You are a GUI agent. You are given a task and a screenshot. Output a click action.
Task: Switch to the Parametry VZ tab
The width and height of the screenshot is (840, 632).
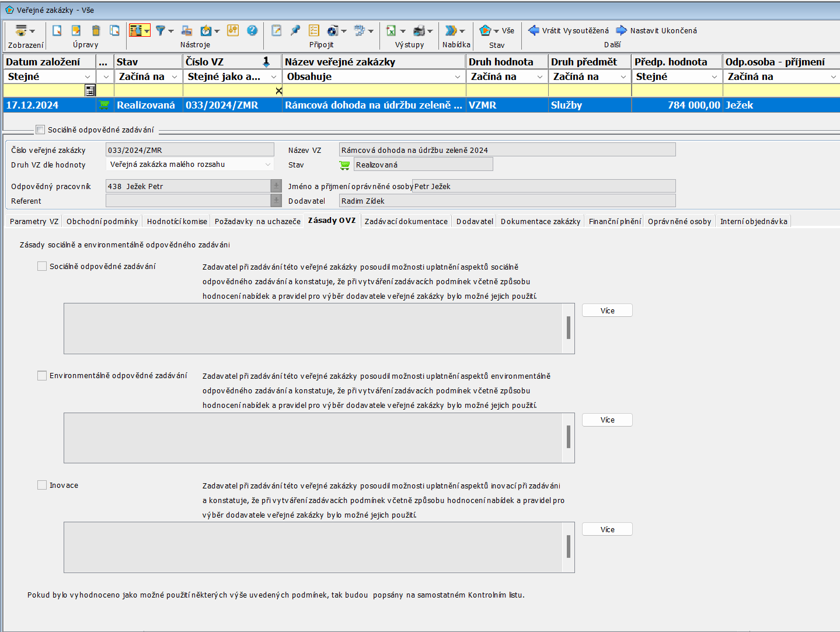34,222
